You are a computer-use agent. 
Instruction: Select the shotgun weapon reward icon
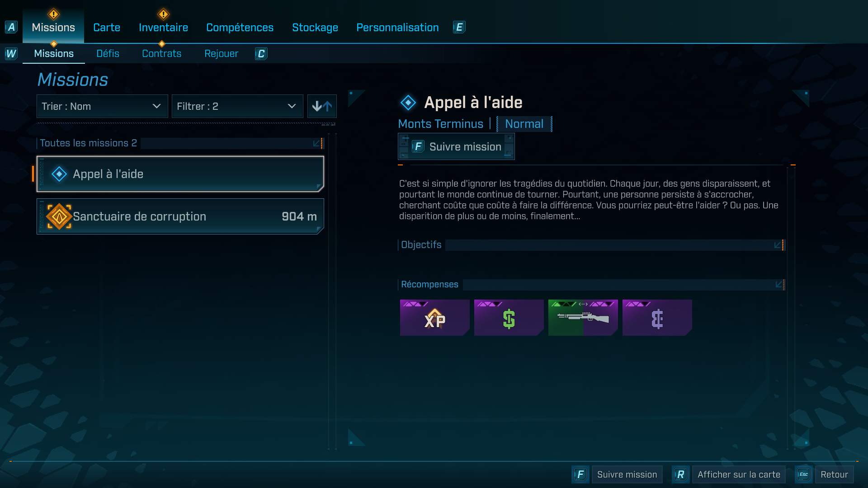[x=583, y=318]
